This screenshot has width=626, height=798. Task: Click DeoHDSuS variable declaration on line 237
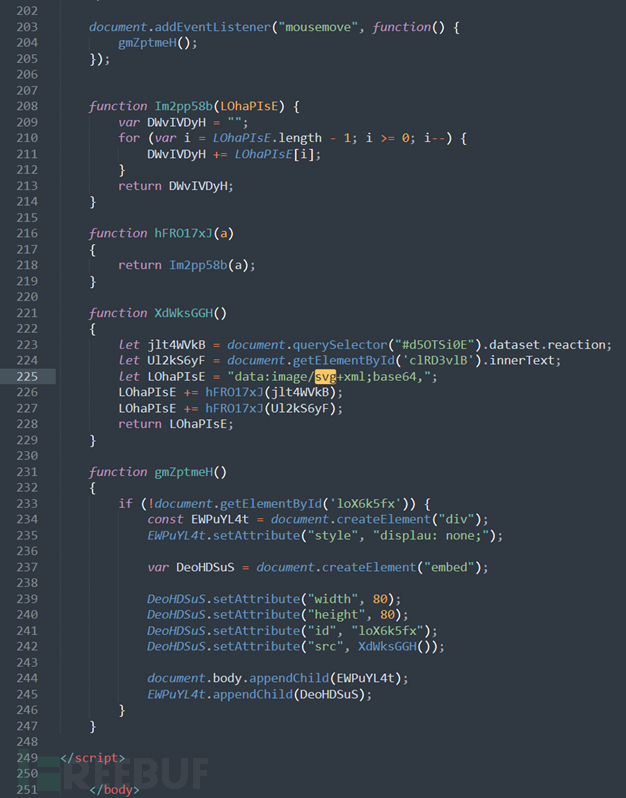pyautogui.click(x=205, y=567)
